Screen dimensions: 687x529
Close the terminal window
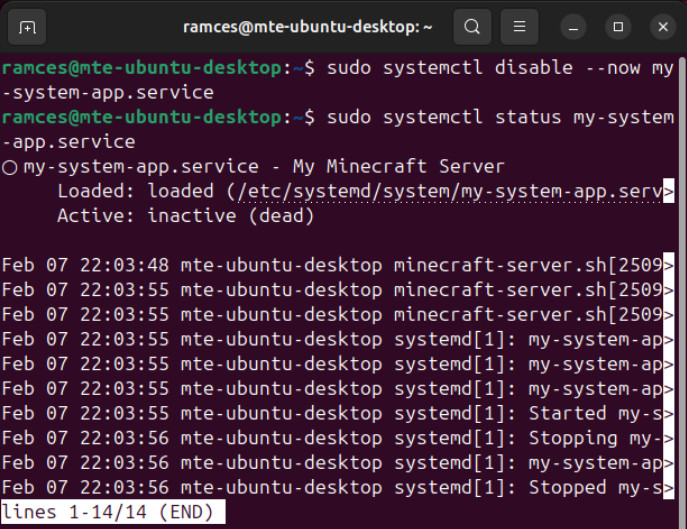click(x=663, y=27)
